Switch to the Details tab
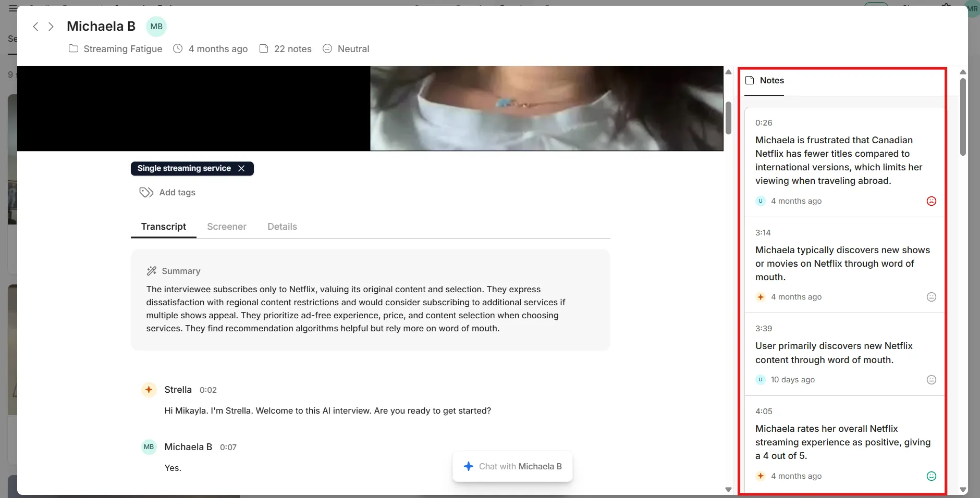The height and width of the screenshot is (498, 980). (x=282, y=227)
